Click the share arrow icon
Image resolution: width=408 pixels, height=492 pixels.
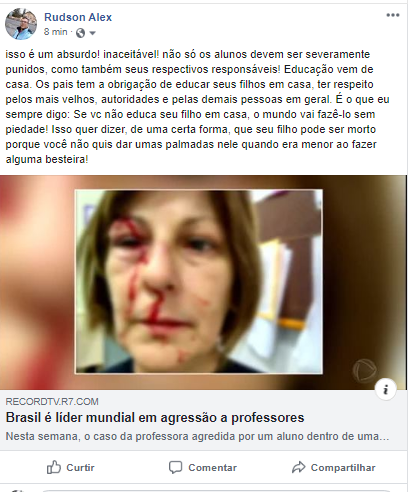point(298,467)
